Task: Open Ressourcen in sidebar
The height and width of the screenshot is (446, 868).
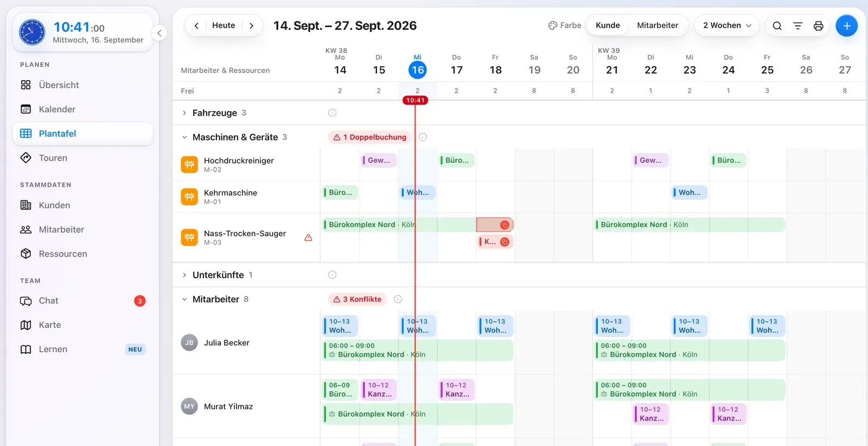Action: (83, 254)
